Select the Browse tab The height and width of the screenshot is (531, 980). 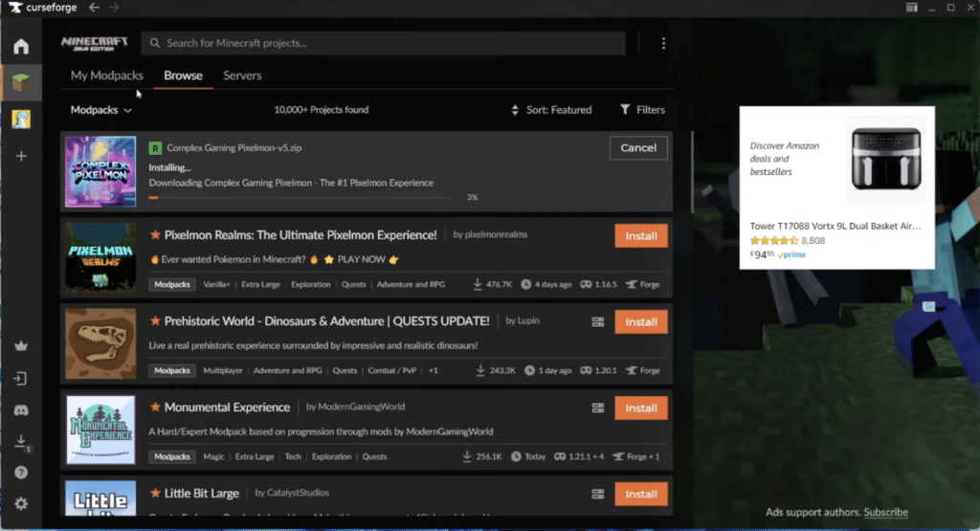(x=183, y=76)
